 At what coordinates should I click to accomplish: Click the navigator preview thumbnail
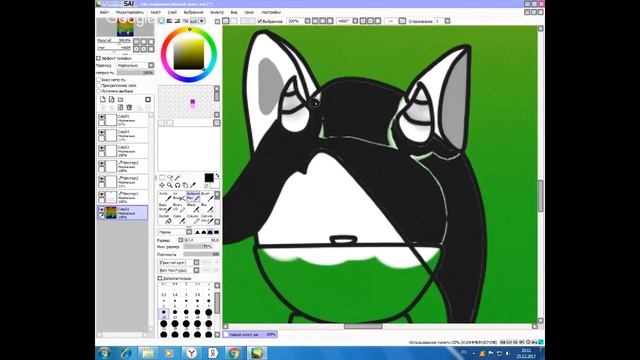coord(125,27)
